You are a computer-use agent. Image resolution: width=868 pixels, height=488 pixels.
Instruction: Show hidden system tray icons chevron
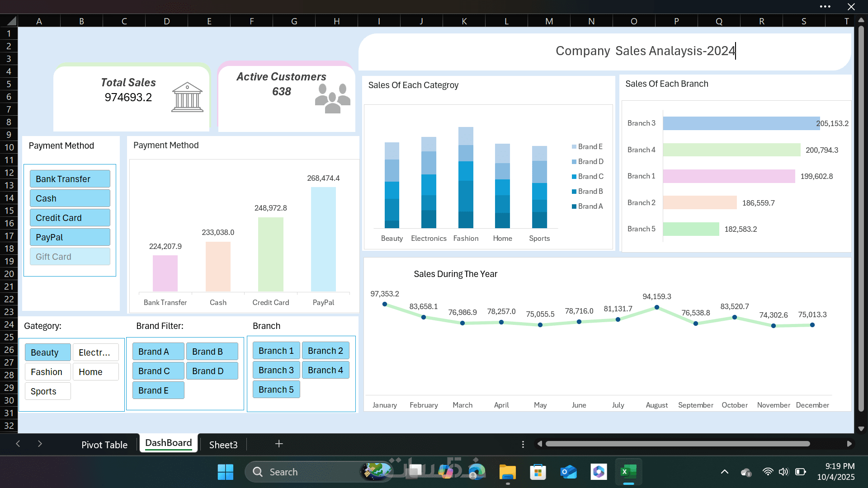click(x=724, y=472)
